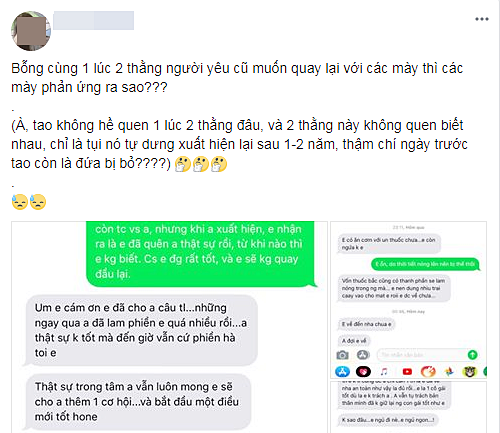
Task: Click the green send arrow button
Action: (x=472, y=355)
